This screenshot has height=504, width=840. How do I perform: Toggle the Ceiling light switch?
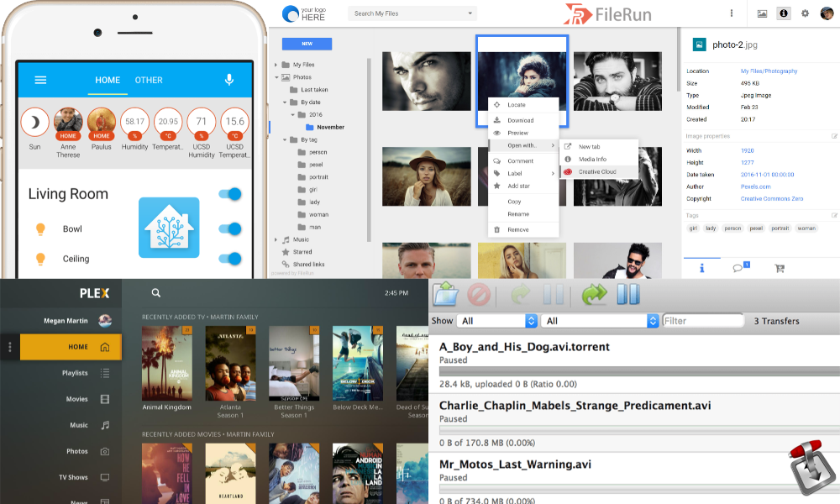[x=229, y=259]
